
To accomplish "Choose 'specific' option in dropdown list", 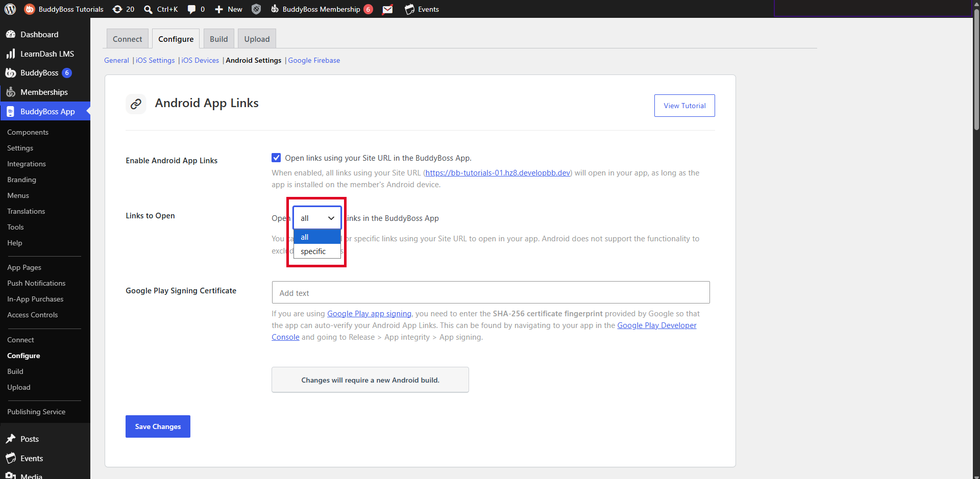I will 317,251.
